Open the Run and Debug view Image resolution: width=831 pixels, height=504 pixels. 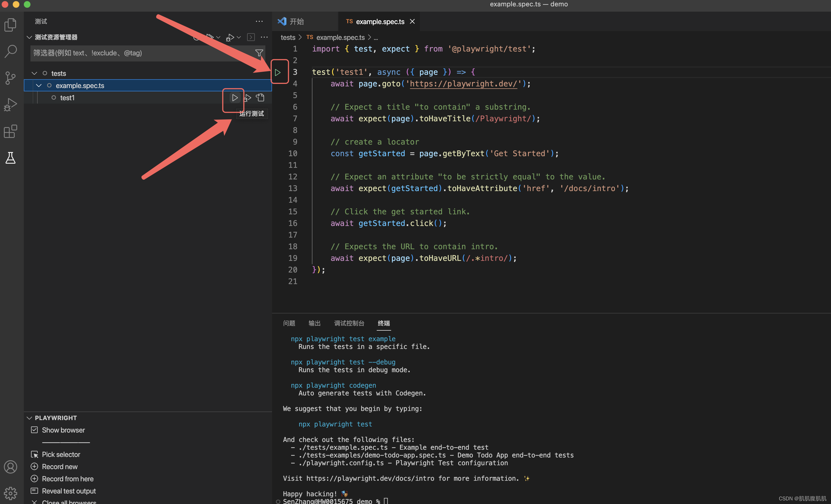11,104
